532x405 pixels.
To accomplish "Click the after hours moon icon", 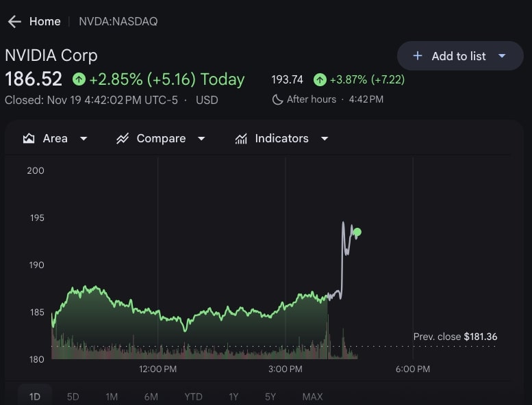I will (277, 100).
